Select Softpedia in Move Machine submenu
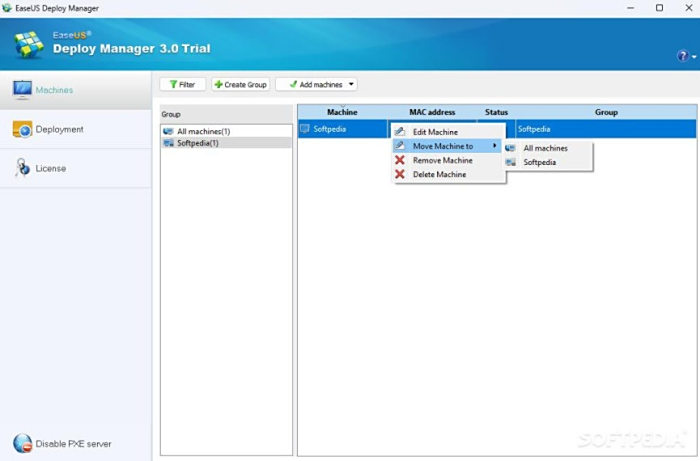 539,162
